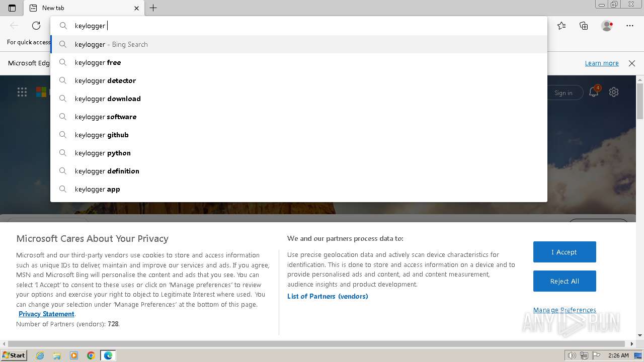Click the vertical scrollbar up arrow
Image resolution: width=644 pixels, height=362 pixels.
pyautogui.click(x=640, y=79)
